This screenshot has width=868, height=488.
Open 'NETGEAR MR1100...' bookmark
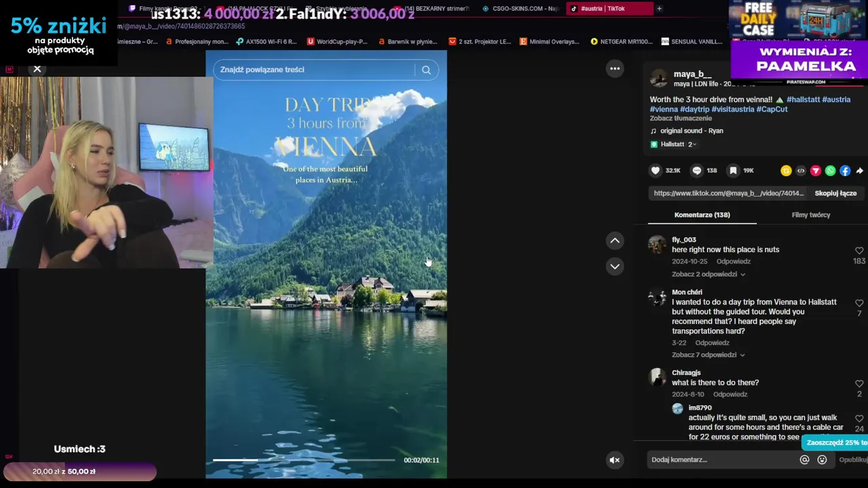(621, 41)
